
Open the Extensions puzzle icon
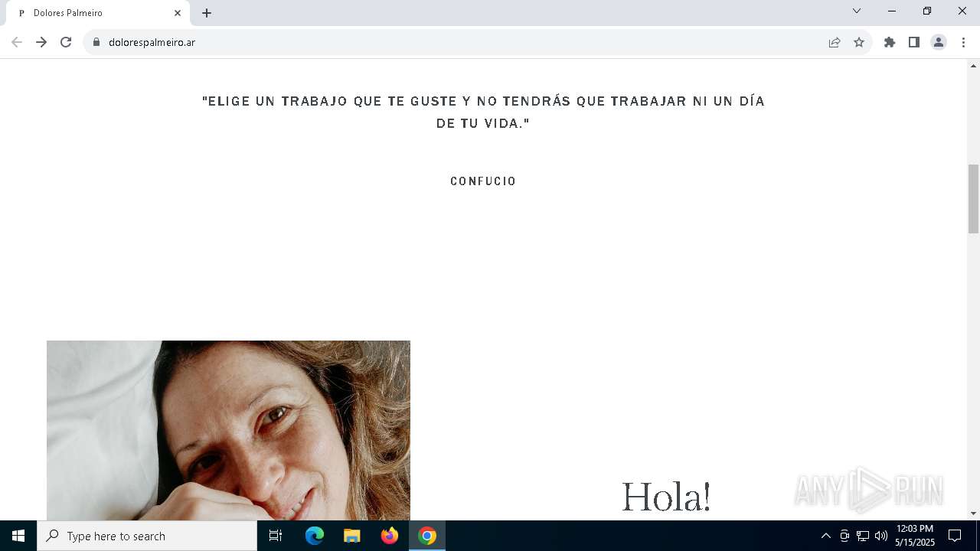tap(890, 42)
